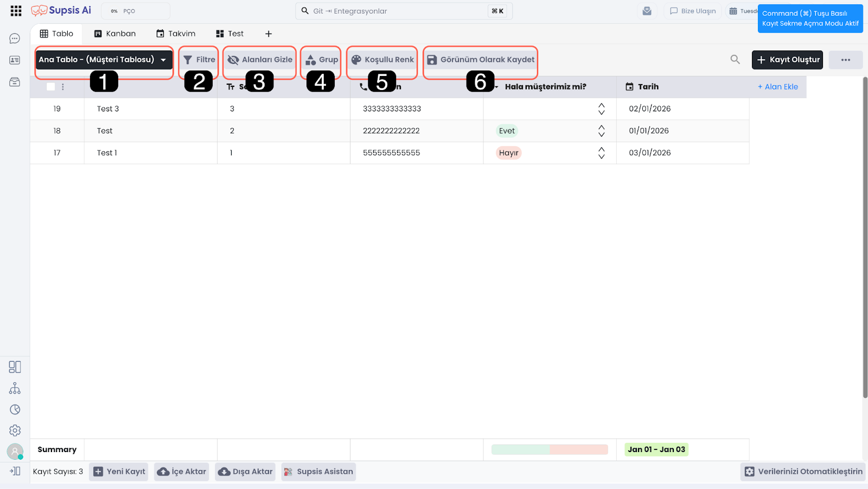Open the Hayır status dropdown for Test 1

601,153
